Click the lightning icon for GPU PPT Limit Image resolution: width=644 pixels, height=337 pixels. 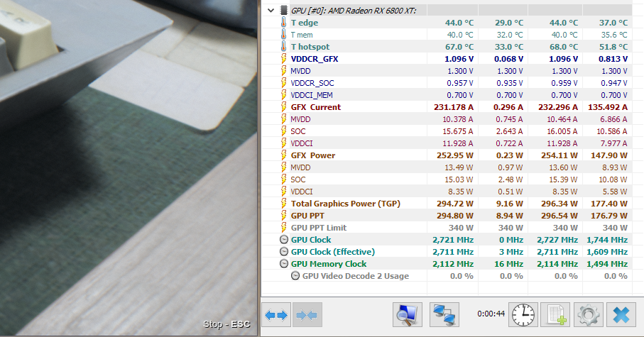pos(283,228)
